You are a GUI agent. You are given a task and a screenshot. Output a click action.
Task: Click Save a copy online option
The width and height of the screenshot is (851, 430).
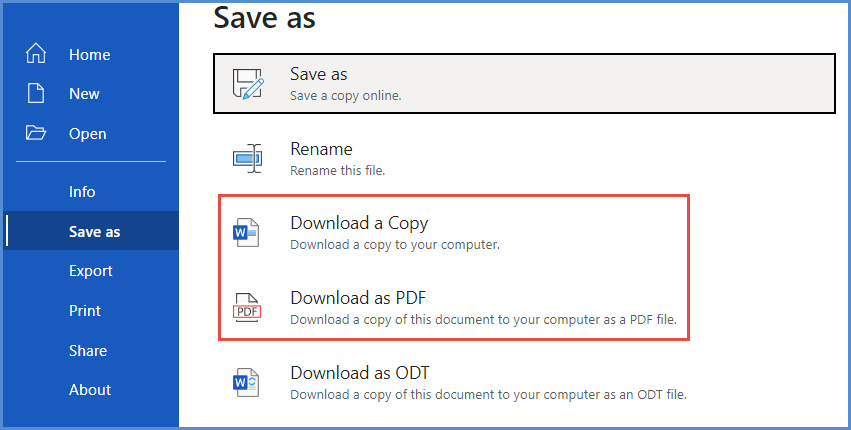tap(524, 84)
